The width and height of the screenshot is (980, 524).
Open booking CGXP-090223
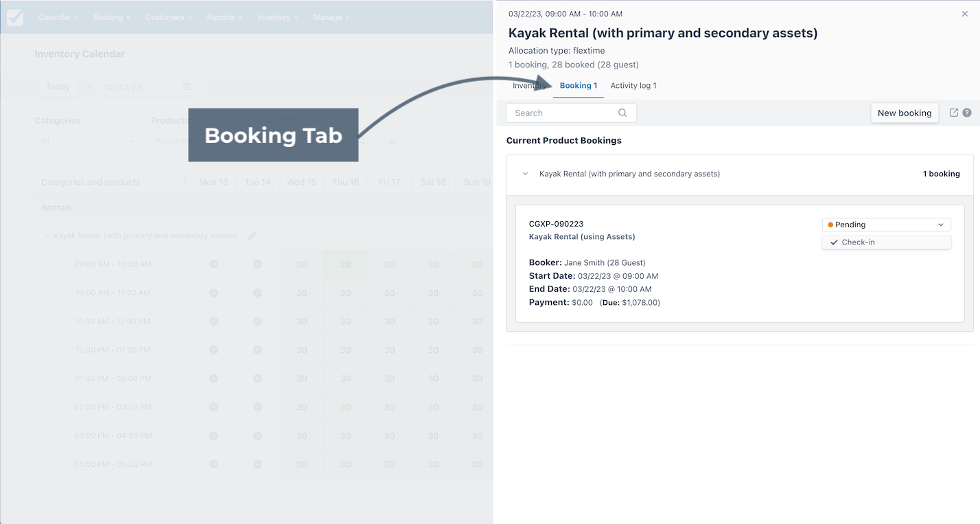(556, 224)
